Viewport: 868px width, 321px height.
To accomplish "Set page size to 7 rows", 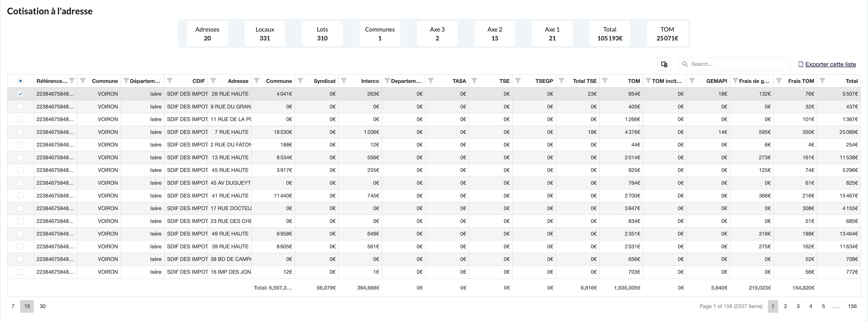I will [13, 306].
